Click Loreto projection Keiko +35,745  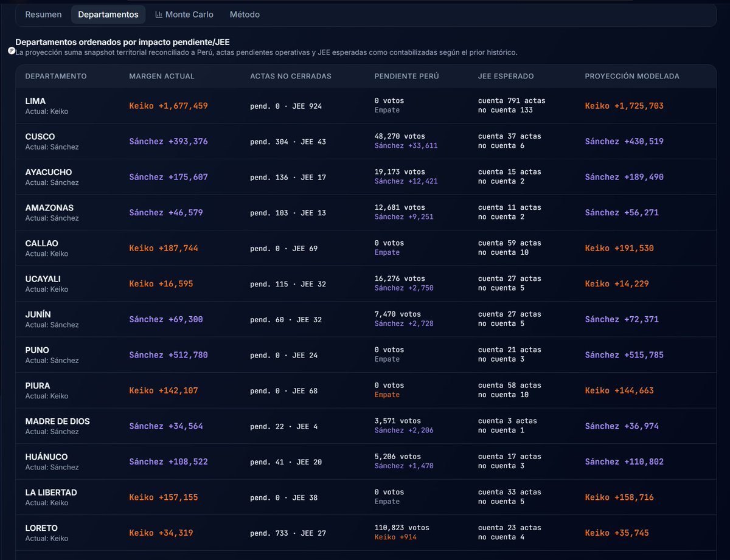[617, 533]
